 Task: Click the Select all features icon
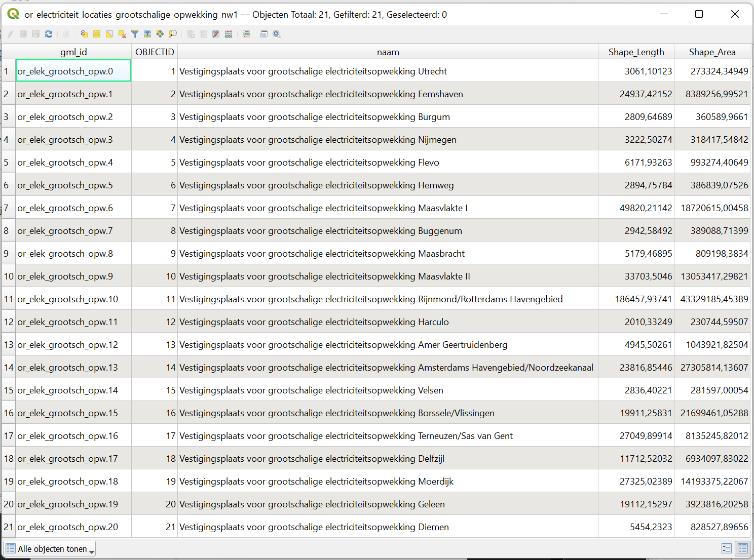coord(97,34)
